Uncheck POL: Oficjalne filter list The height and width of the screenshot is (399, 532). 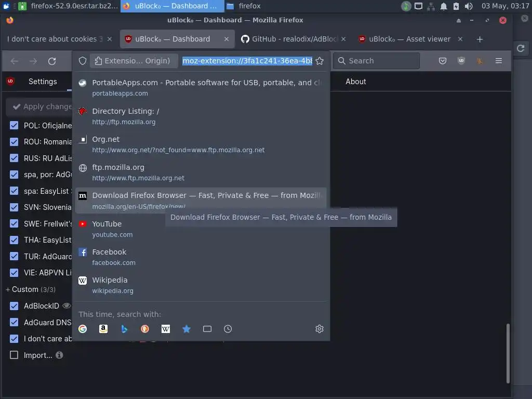[x=14, y=125]
